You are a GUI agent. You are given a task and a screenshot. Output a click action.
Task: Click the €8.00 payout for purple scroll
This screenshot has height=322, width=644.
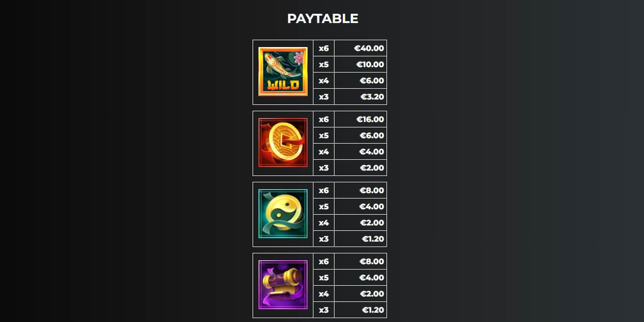click(372, 261)
